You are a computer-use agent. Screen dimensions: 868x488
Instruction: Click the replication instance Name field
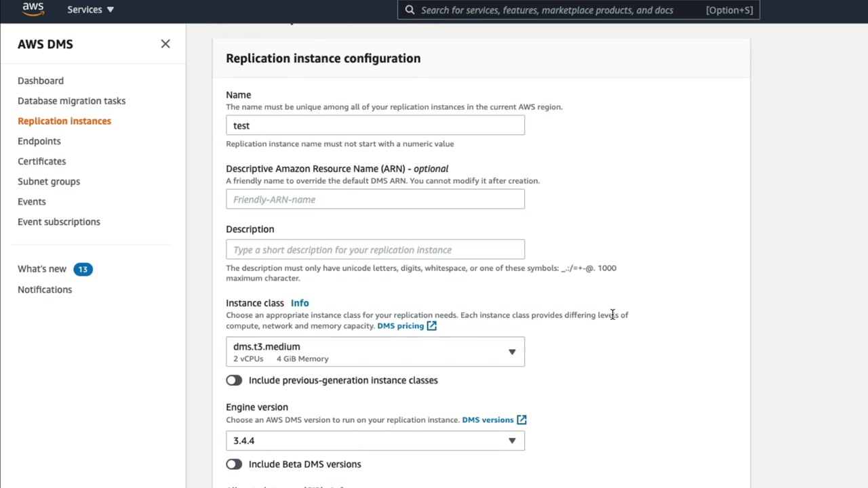pyautogui.click(x=375, y=125)
